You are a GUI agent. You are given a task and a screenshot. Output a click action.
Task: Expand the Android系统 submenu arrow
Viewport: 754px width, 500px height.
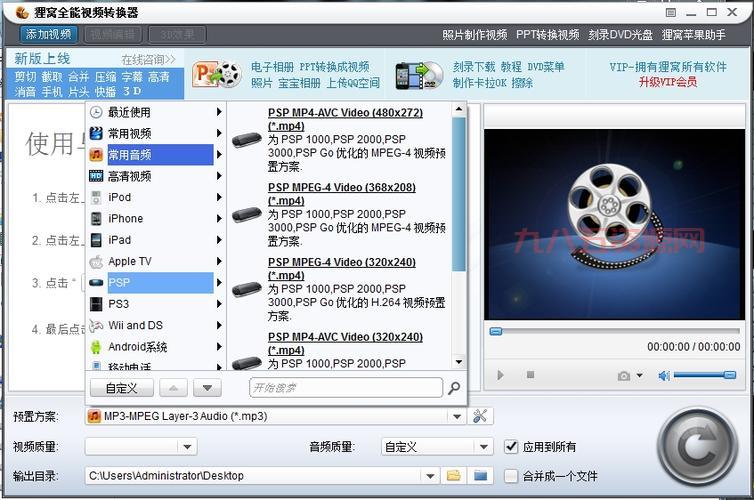(x=219, y=347)
